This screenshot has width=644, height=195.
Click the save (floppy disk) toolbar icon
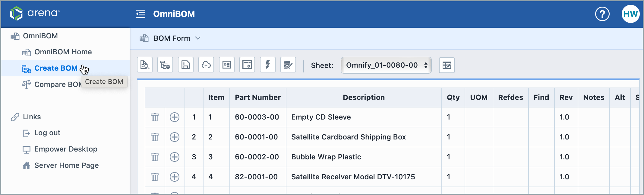[x=186, y=65]
